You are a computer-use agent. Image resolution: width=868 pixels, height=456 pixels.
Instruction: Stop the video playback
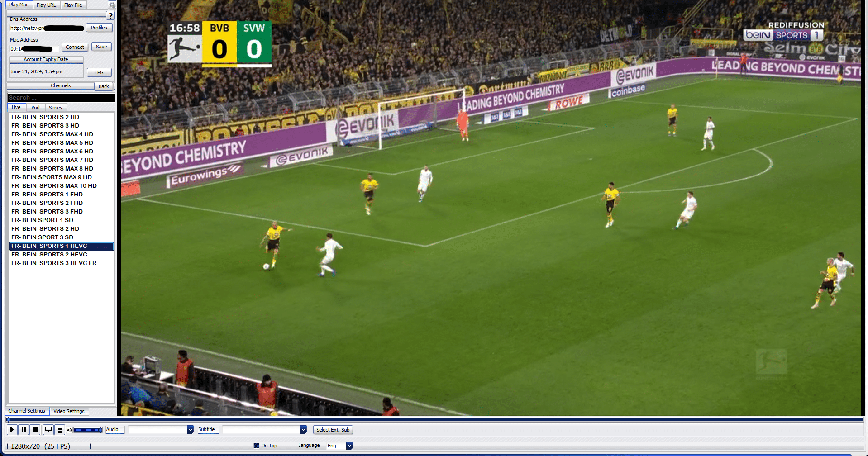click(35, 430)
